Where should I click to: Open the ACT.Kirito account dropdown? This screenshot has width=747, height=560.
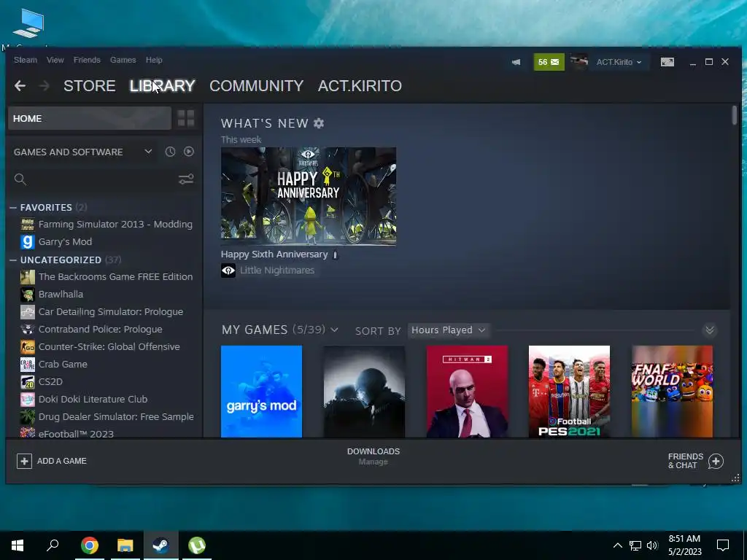pos(619,63)
